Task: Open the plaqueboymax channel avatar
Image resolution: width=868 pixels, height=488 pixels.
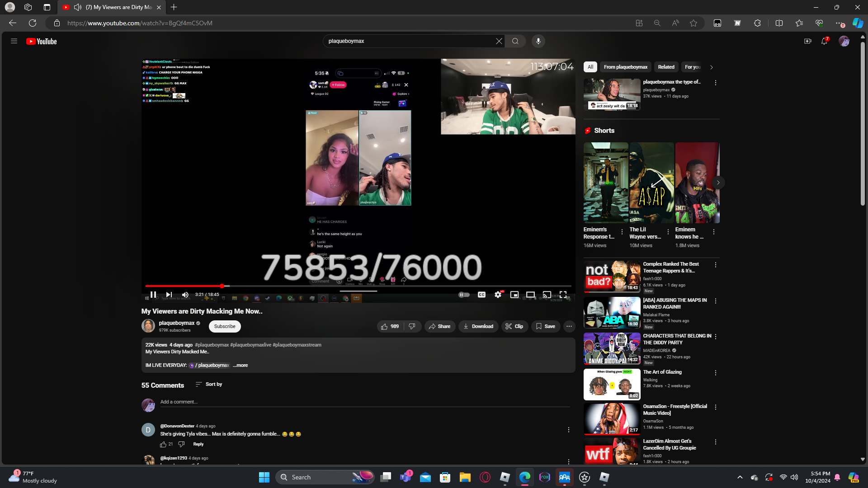Action: click(x=148, y=326)
